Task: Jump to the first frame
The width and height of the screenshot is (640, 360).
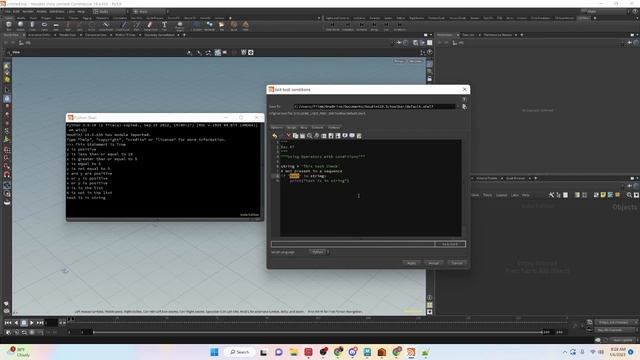Action: pos(8,323)
